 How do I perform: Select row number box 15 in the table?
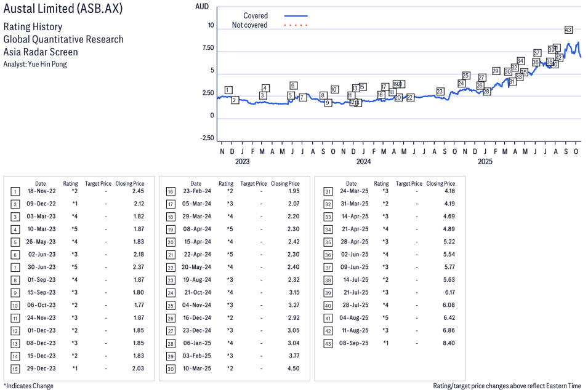click(15, 368)
